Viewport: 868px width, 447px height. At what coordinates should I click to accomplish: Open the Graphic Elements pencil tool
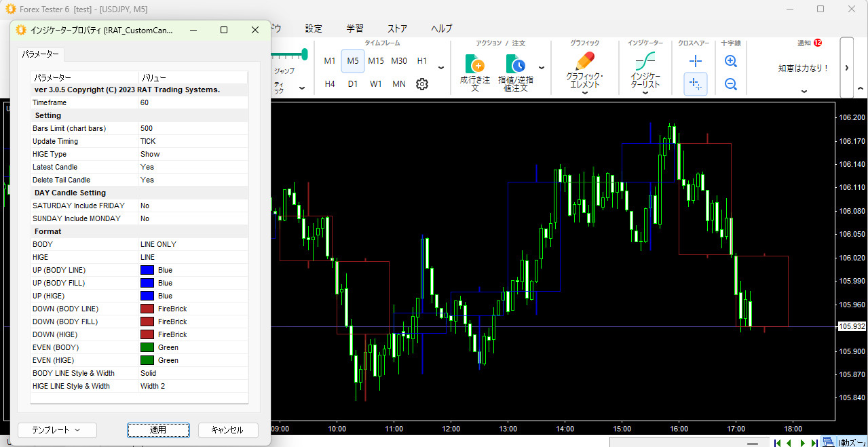point(584,70)
